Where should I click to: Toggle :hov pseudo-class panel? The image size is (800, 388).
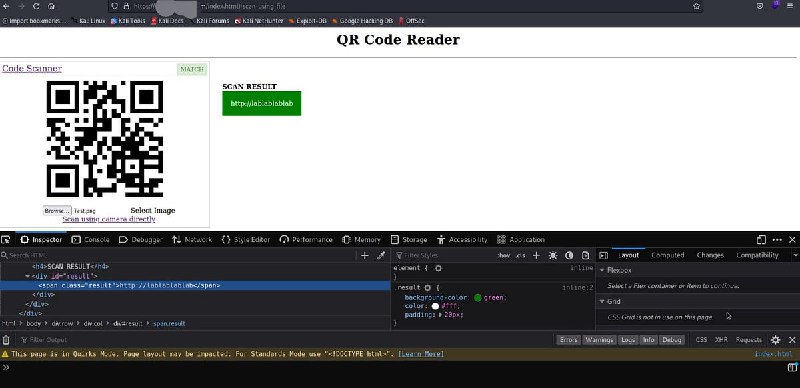tap(504, 255)
